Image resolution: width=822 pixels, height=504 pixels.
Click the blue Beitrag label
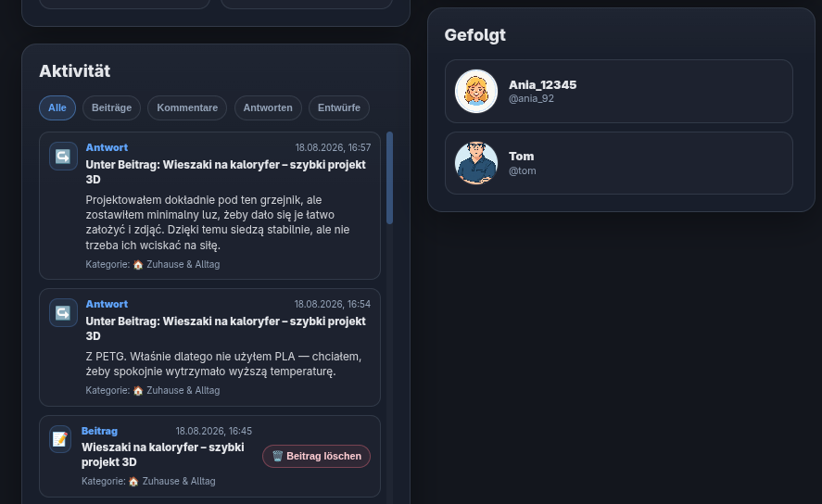pos(99,431)
